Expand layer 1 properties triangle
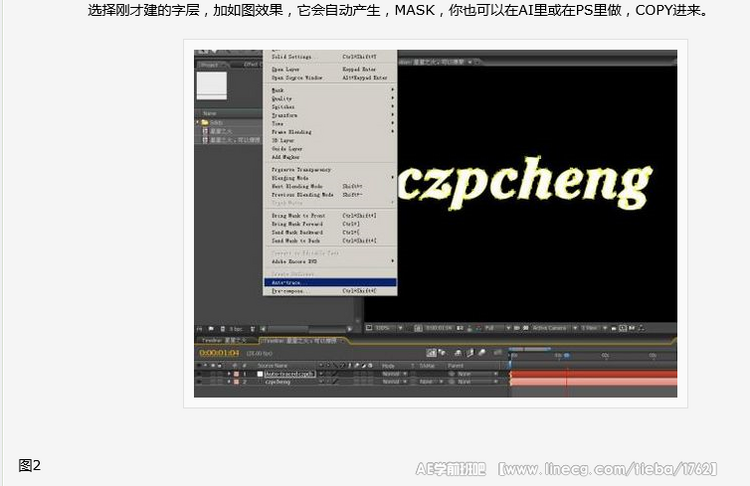This screenshot has height=486, width=750. pyautogui.click(x=229, y=374)
